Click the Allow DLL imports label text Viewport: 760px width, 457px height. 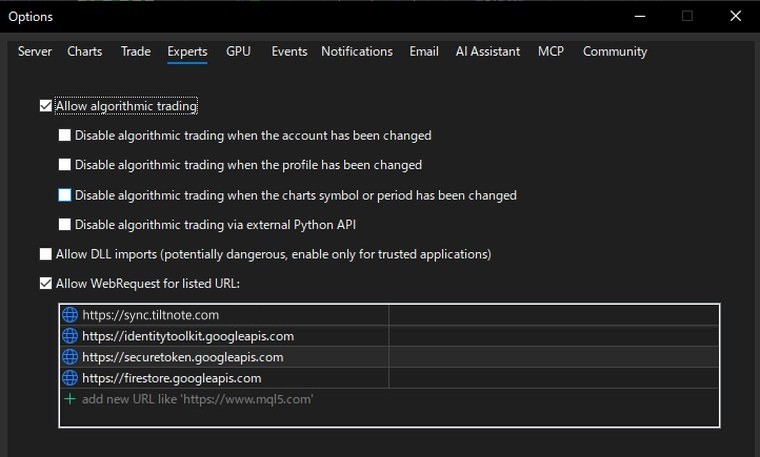273,254
